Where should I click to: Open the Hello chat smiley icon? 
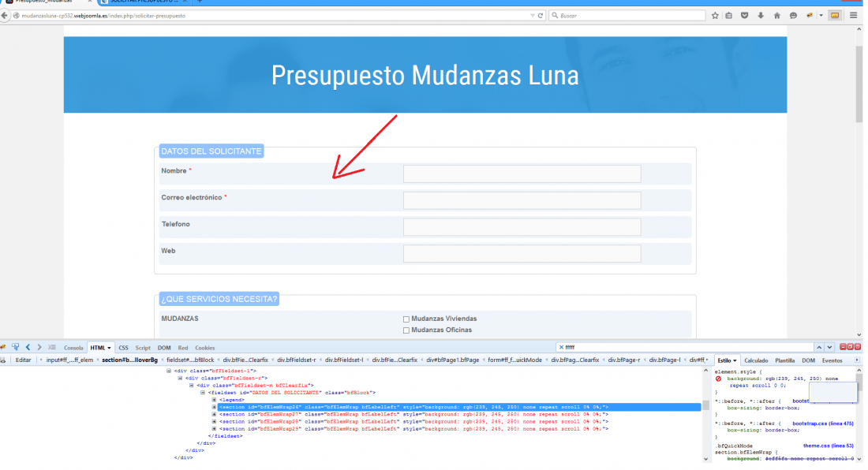793,16
